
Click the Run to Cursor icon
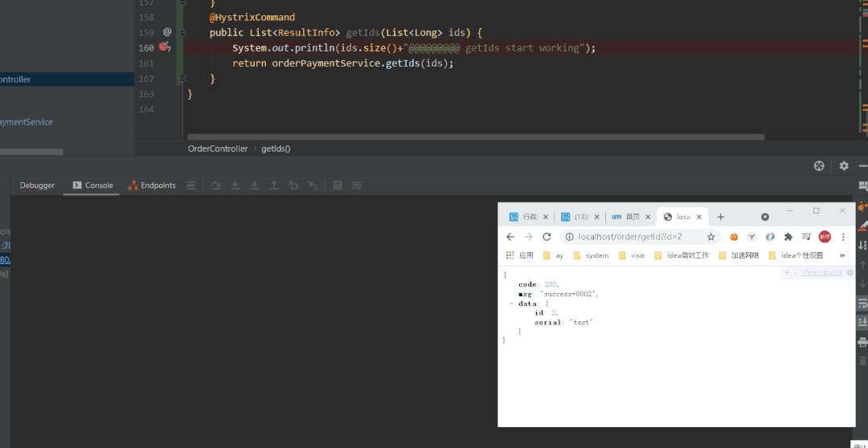pyautogui.click(x=313, y=185)
